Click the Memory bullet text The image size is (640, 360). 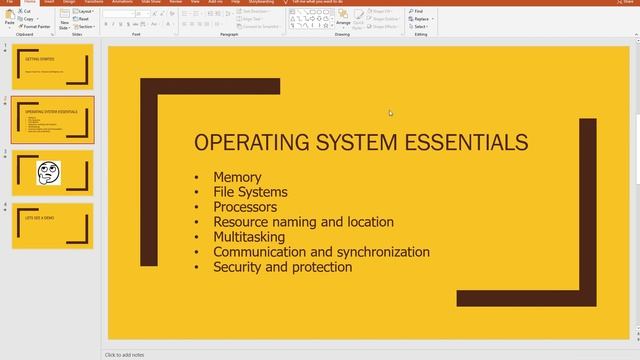[237, 177]
